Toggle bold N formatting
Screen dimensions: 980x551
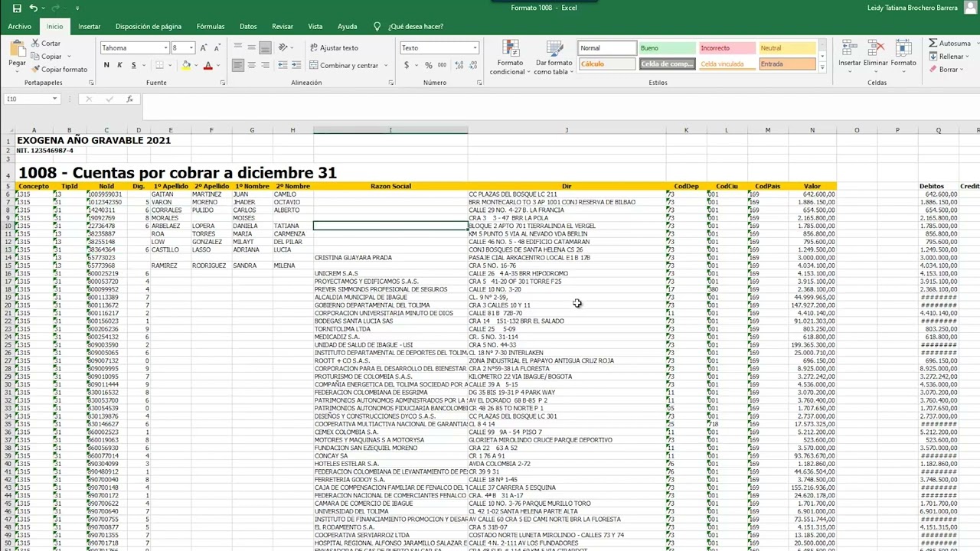pyautogui.click(x=106, y=66)
